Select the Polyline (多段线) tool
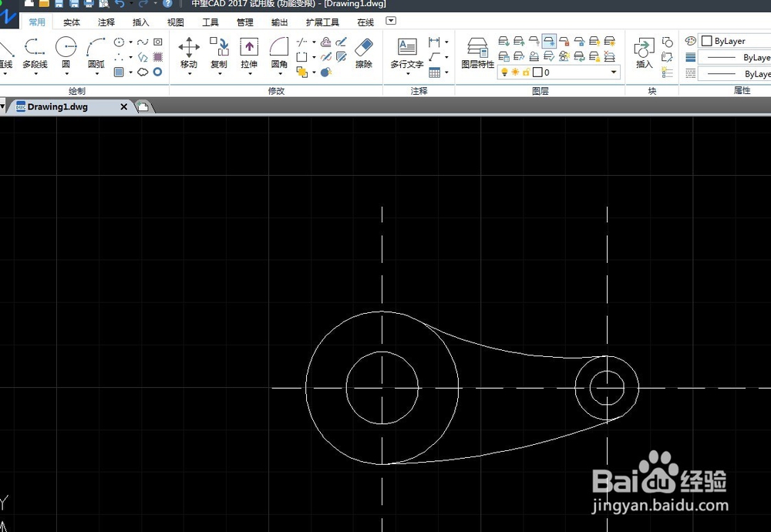This screenshot has width=771, height=532. [x=35, y=52]
